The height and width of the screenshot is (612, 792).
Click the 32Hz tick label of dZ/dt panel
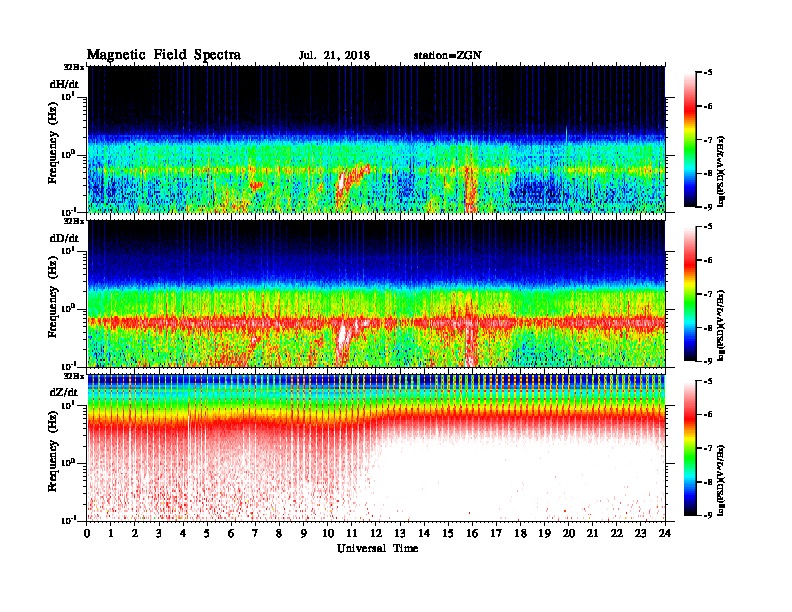click(x=73, y=376)
